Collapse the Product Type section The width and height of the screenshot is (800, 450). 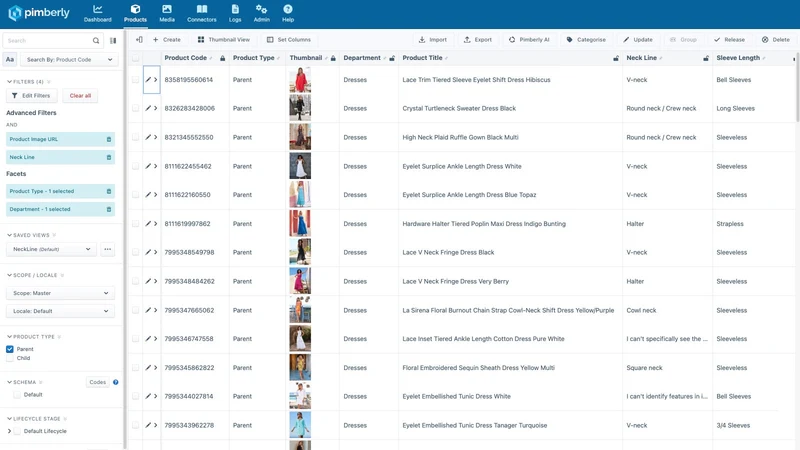point(9,337)
